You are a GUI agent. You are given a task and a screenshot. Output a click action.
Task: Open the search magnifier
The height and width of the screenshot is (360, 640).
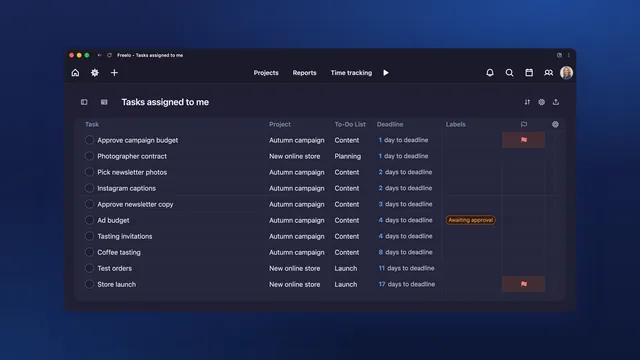[509, 73]
